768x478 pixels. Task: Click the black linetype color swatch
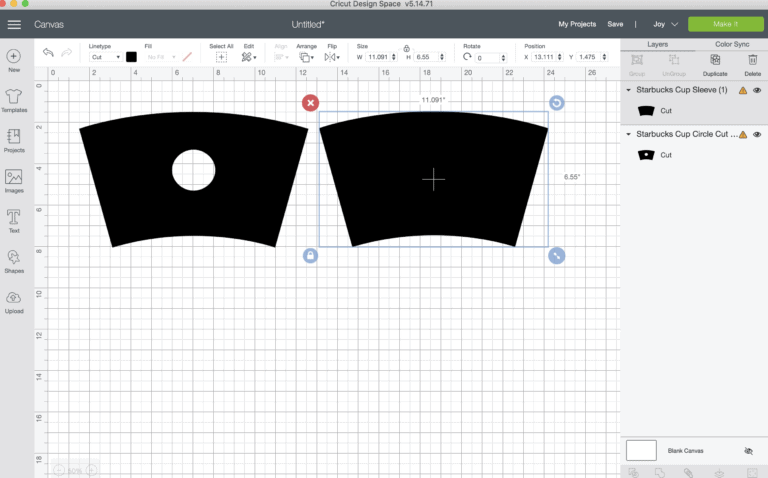click(x=131, y=57)
